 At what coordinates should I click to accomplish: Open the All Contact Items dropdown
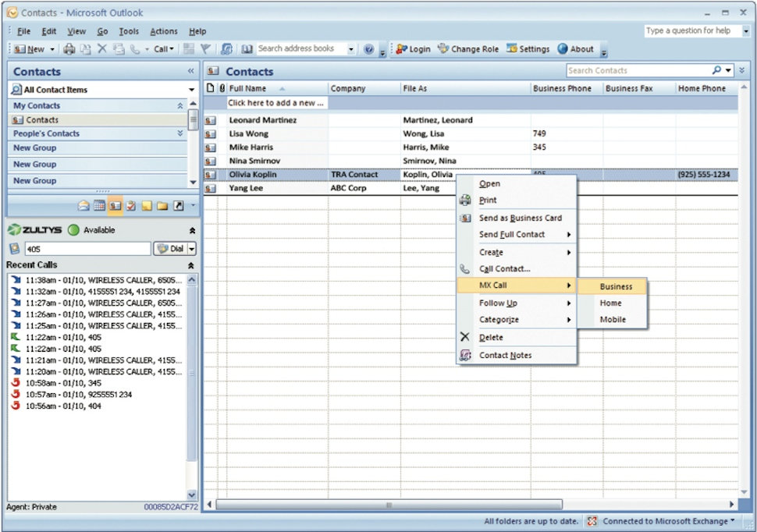(x=191, y=90)
